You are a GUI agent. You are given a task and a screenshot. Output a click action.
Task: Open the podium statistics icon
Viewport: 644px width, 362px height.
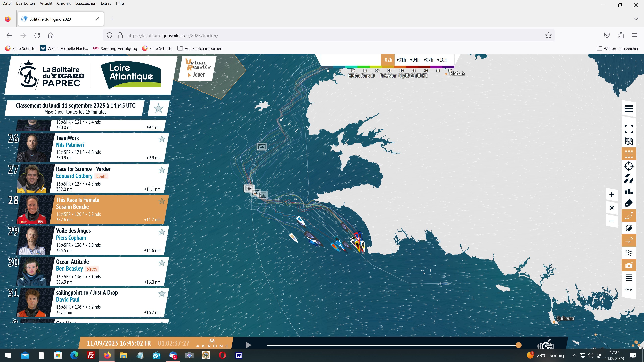(629, 191)
